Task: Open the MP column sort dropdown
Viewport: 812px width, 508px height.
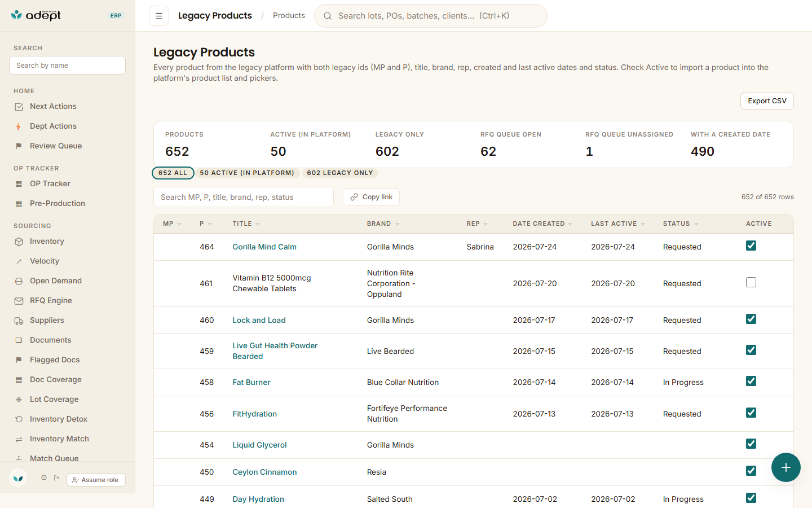Action: coord(179,224)
